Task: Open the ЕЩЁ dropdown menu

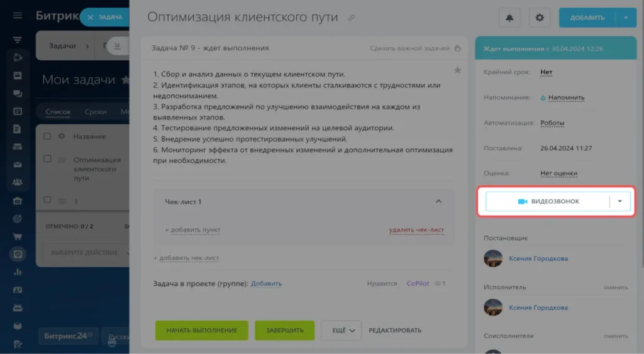Action: [x=341, y=330]
